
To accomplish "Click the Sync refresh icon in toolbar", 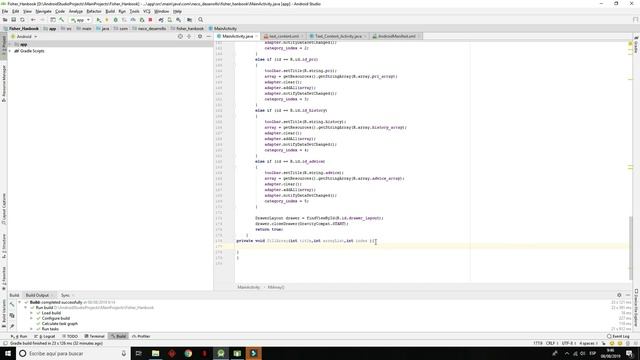I will tap(22, 20).
